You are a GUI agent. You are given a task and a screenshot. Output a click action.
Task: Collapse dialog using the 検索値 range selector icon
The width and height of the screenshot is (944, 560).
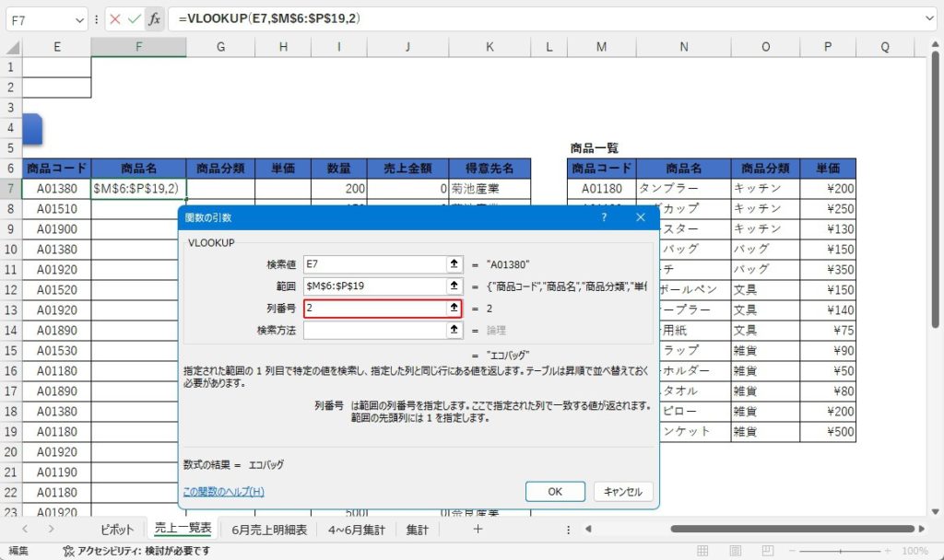click(x=454, y=264)
